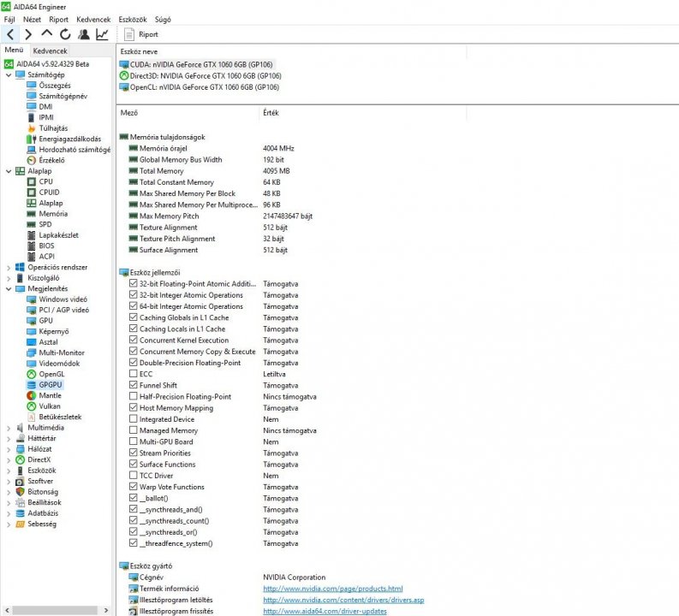
Task: Select the SPD memory module icon
Action: (31, 224)
